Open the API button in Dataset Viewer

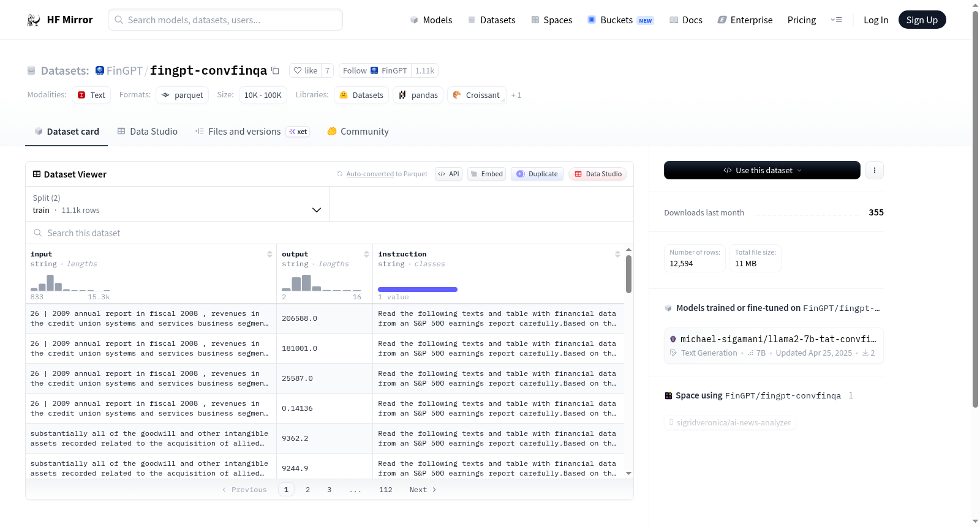[448, 174]
